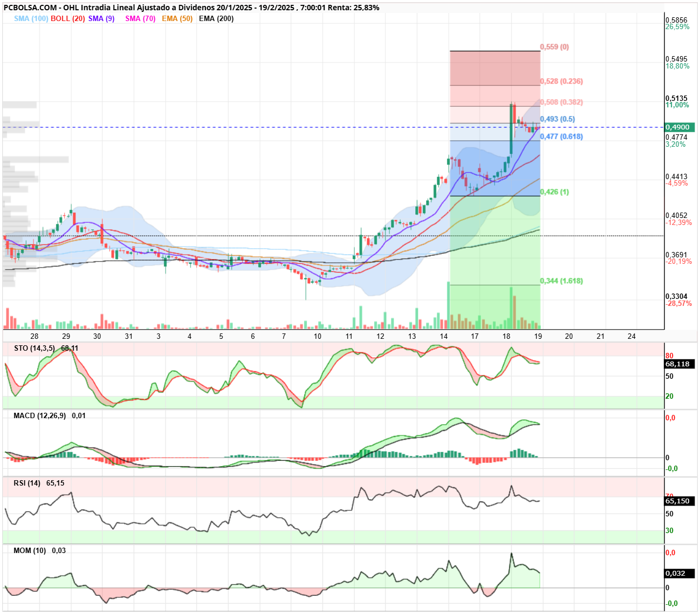Click the MACD (12,26,9) indicator title
The height and width of the screenshot is (614, 700).
tap(39, 415)
